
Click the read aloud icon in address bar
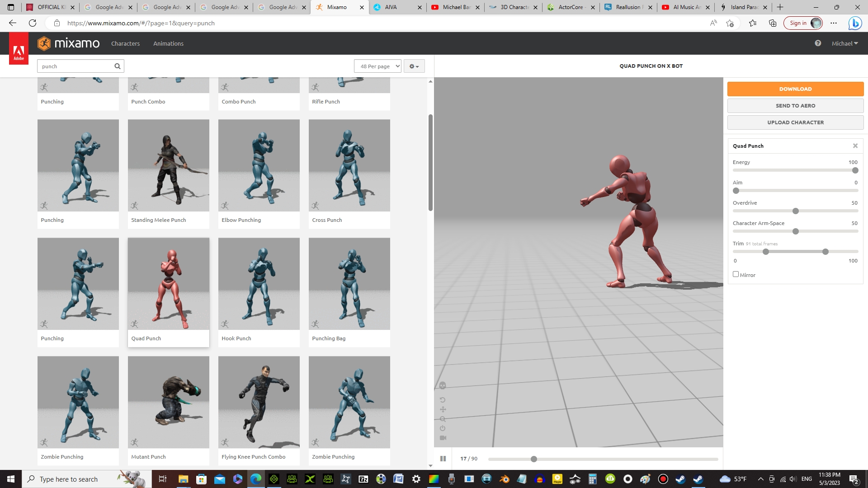[713, 23]
